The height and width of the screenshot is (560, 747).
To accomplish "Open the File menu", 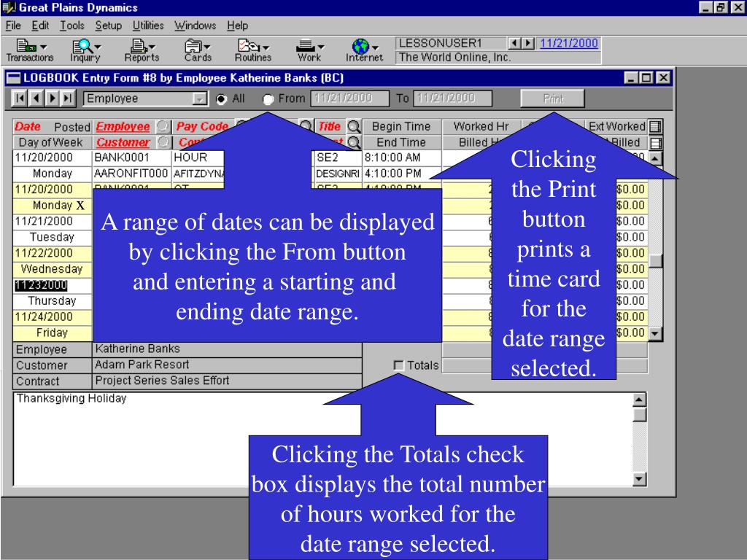I will click(13, 26).
